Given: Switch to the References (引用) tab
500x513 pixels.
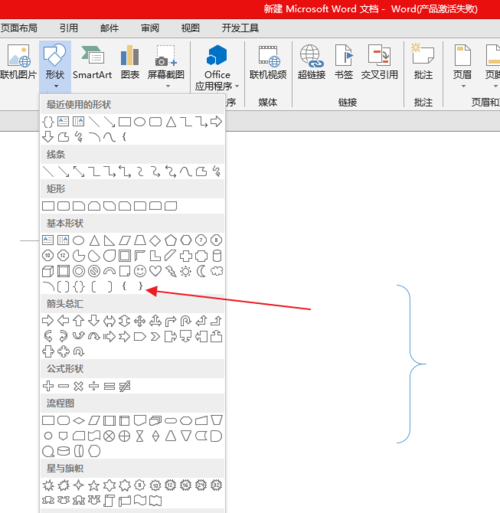Looking at the screenshot, I should [x=69, y=28].
